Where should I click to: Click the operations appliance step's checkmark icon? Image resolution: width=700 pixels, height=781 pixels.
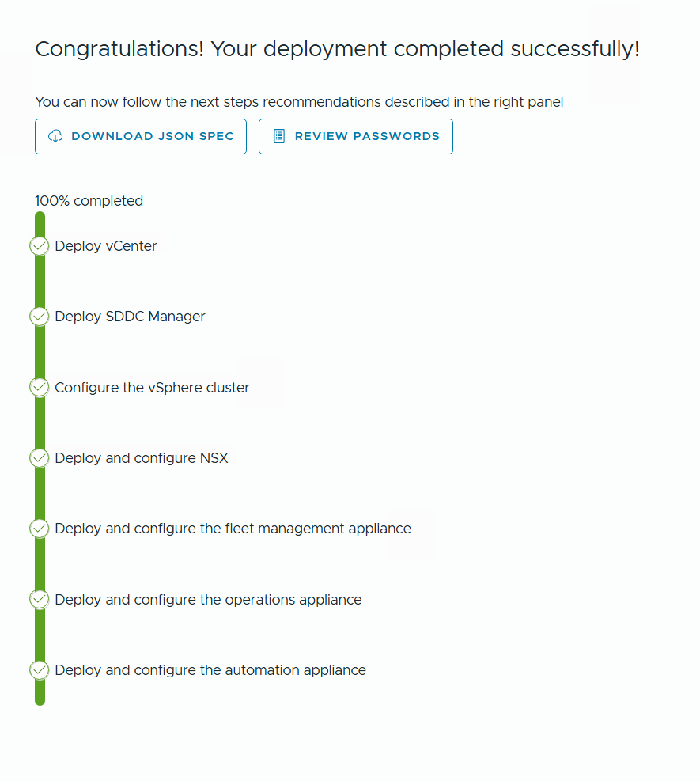coord(40,600)
